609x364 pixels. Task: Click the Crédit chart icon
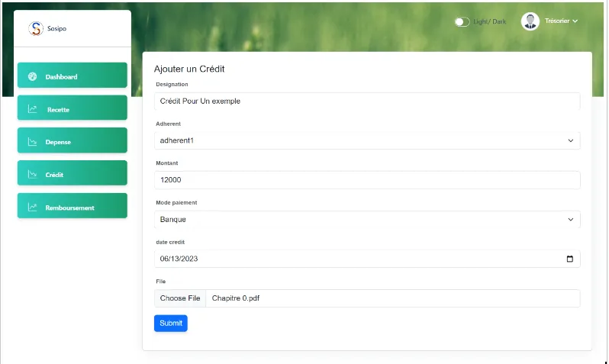[33, 175]
